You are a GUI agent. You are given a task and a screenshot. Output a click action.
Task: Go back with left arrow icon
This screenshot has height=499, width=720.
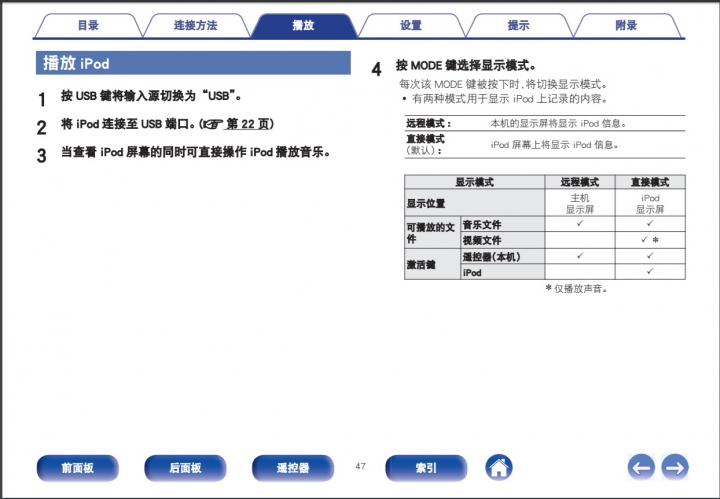point(641,467)
